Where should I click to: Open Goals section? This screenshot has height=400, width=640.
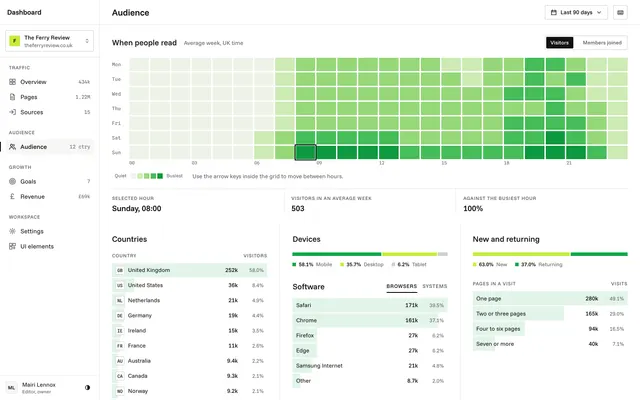(x=49, y=182)
